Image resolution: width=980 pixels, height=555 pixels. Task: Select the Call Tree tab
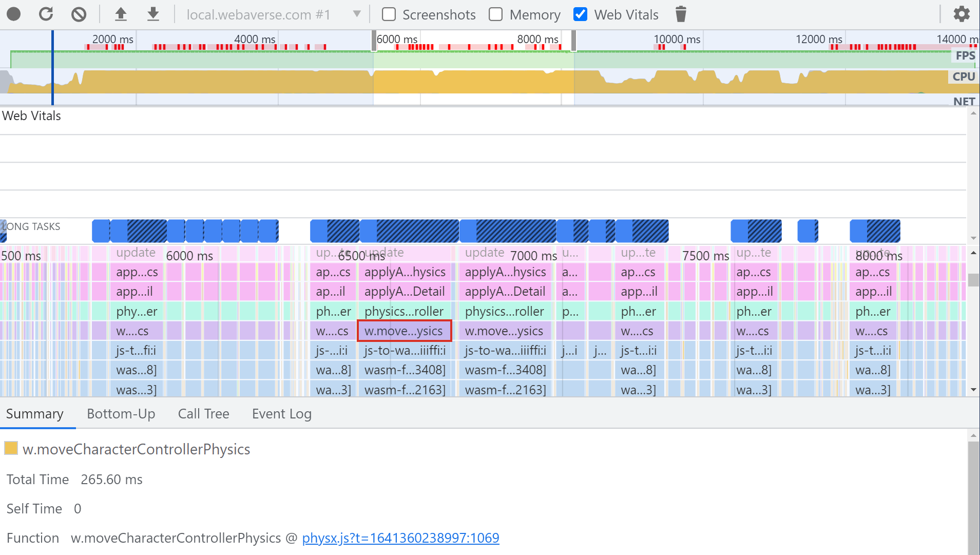coord(203,414)
